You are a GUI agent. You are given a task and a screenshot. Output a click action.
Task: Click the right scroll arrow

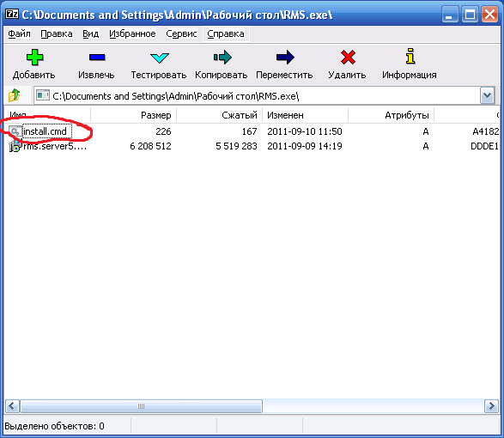[x=491, y=406]
